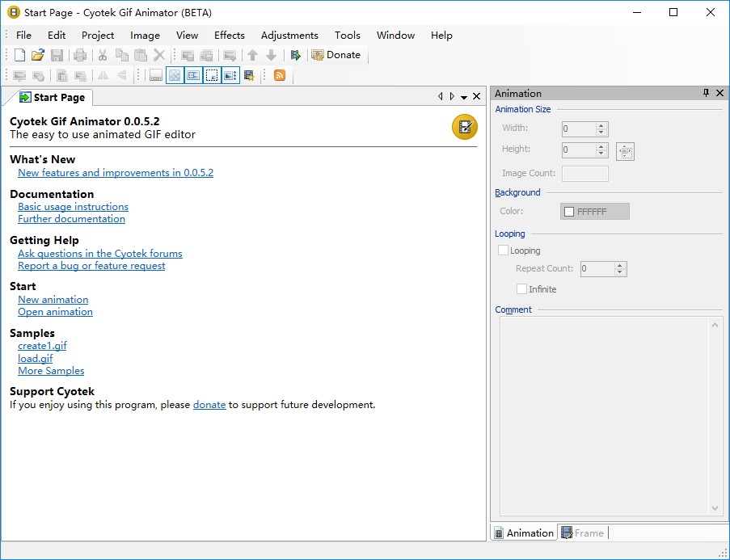Click the export animation green arrow icon
Screen dimensions: 730x560
[296, 55]
